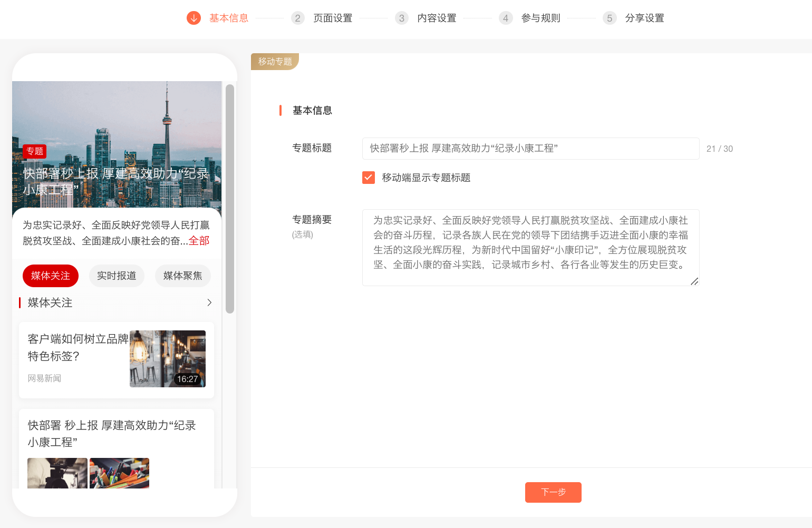Image resolution: width=812 pixels, height=528 pixels.
Task: Expand 媒体关注 section chevron arrow
Action: [209, 302]
